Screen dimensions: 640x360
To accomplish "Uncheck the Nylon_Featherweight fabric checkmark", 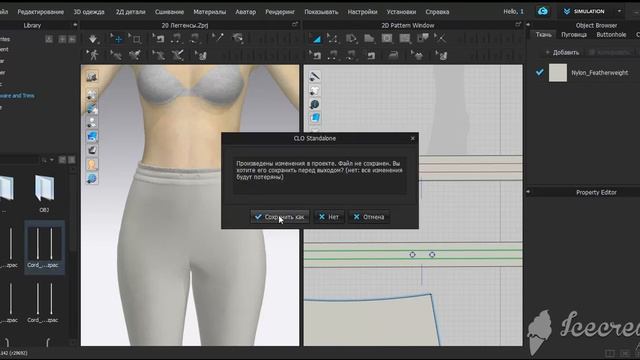I will click(540, 73).
